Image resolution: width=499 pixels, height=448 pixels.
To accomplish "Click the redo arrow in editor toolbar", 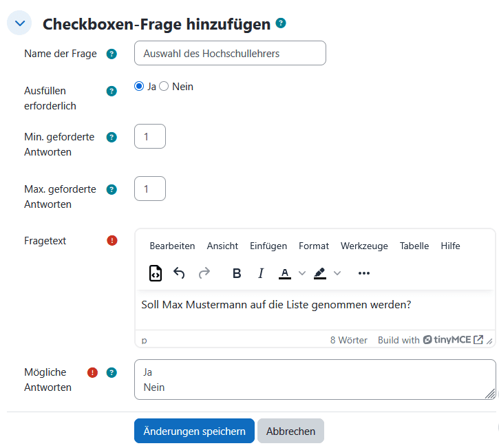I will [204, 273].
